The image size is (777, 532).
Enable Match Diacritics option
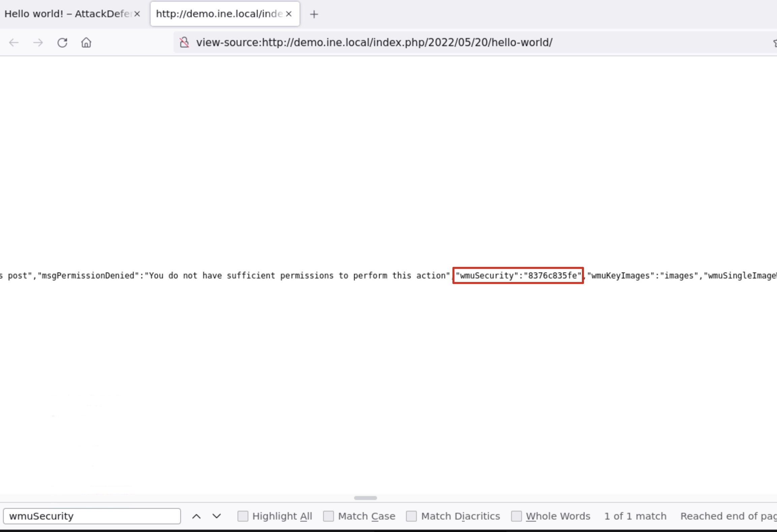(x=412, y=516)
